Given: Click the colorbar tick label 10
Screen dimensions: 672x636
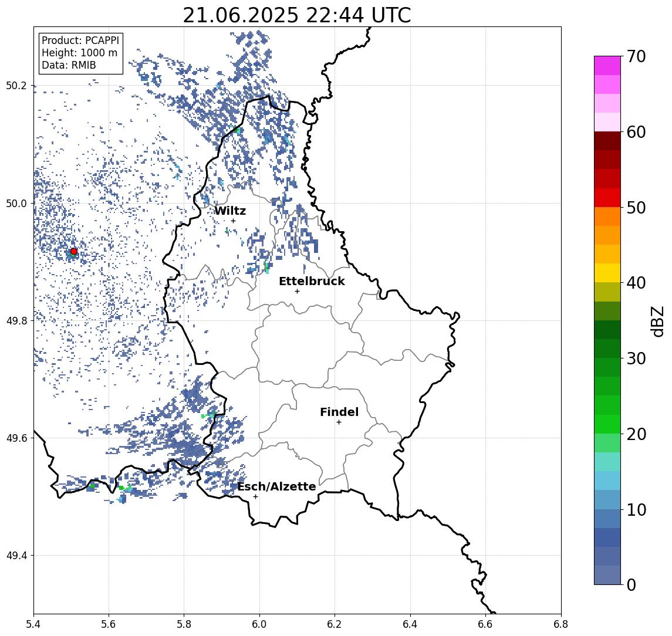Looking at the screenshot, I should coord(636,509).
